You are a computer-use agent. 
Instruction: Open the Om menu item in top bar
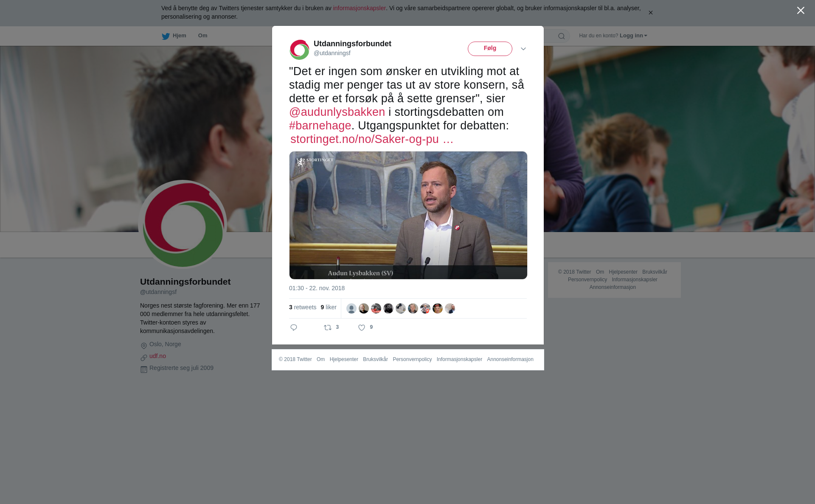click(x=202, y=36)
